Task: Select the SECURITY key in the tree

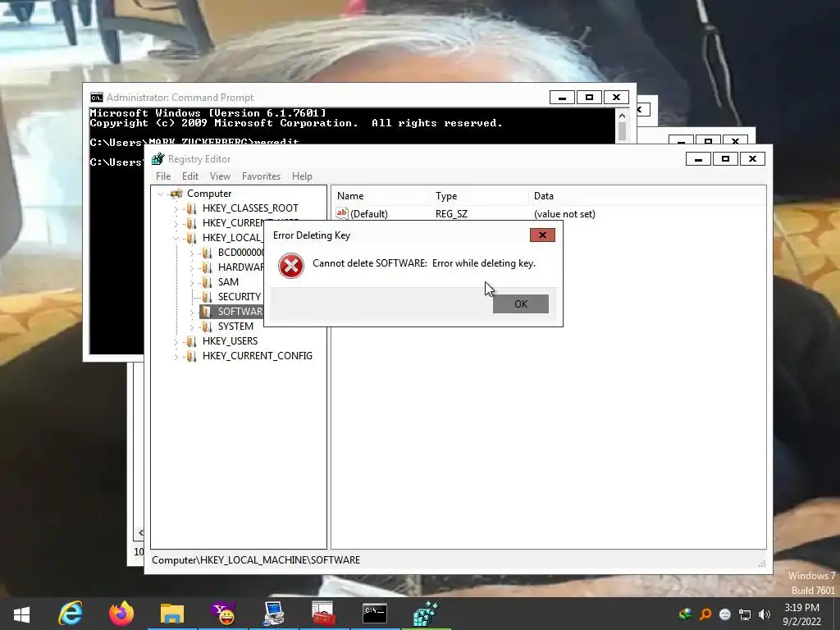Action: coord(240,296)
